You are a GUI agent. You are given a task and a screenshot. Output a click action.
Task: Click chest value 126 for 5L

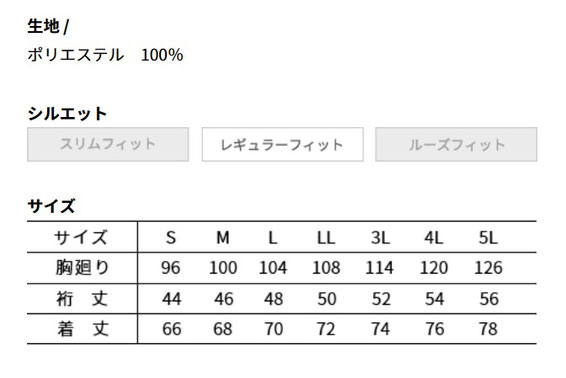pyautogui.click(x=488, y=268)
